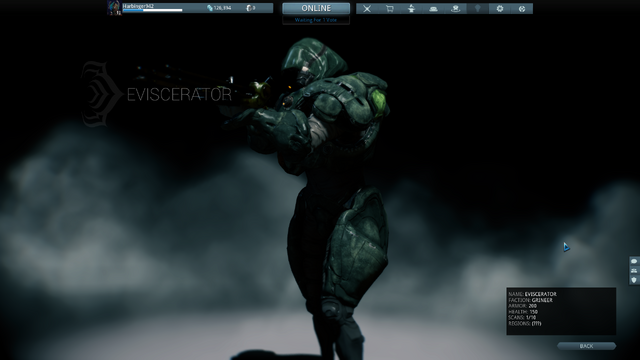Click the credits currency icon showing 126,394

tap(210, 8)
